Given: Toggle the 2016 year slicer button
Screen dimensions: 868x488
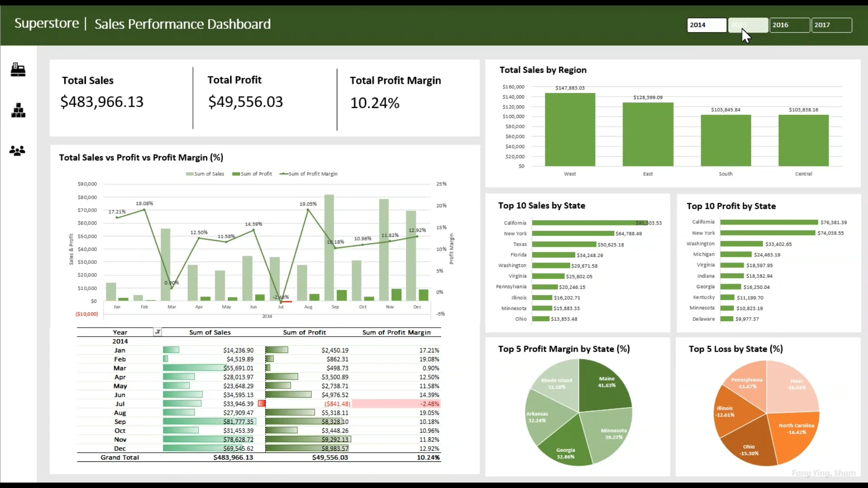Looking at the screenshot, I should point(789,25).
